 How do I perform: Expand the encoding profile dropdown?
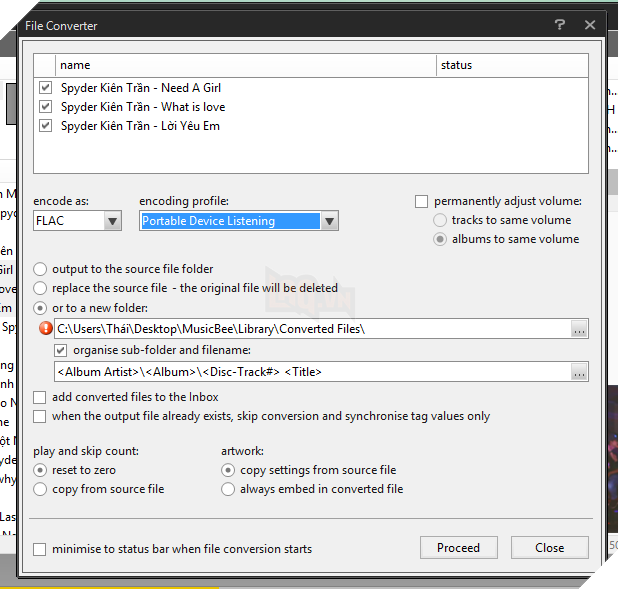point(330,221)
